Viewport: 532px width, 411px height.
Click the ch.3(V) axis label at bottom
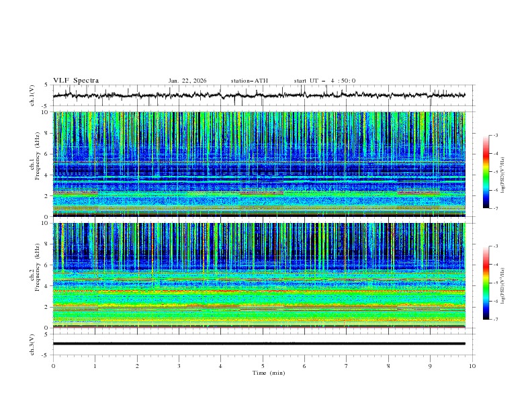33,344
